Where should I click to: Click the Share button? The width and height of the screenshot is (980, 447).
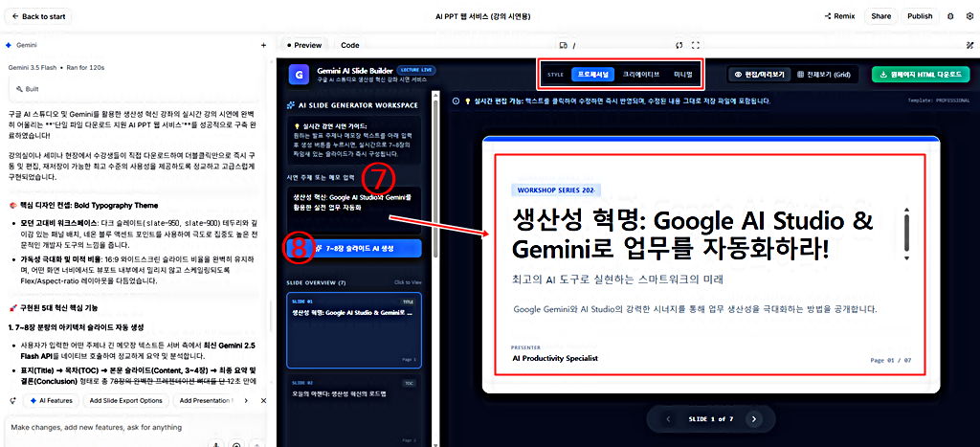click(x=881, y=17)
